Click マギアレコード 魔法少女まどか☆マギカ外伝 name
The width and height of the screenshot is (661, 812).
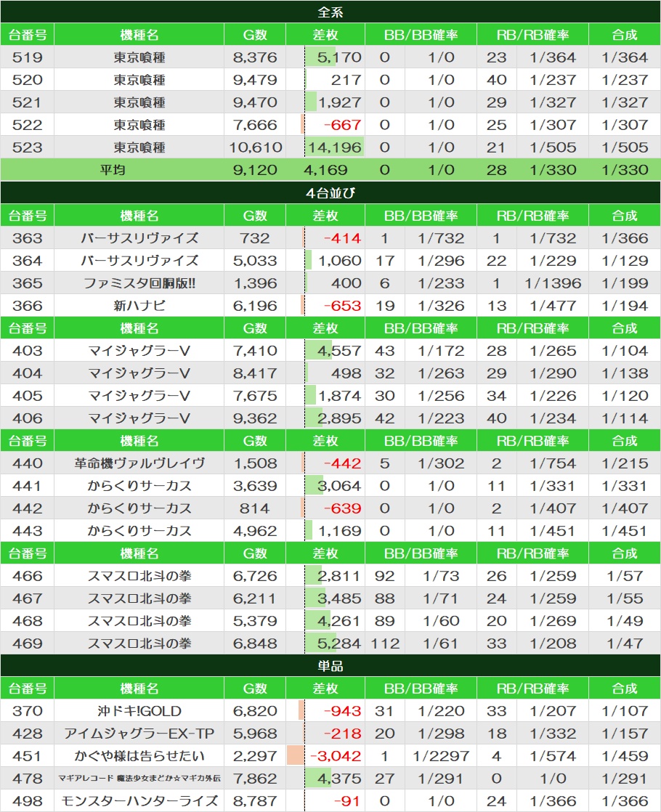(139, 779)
